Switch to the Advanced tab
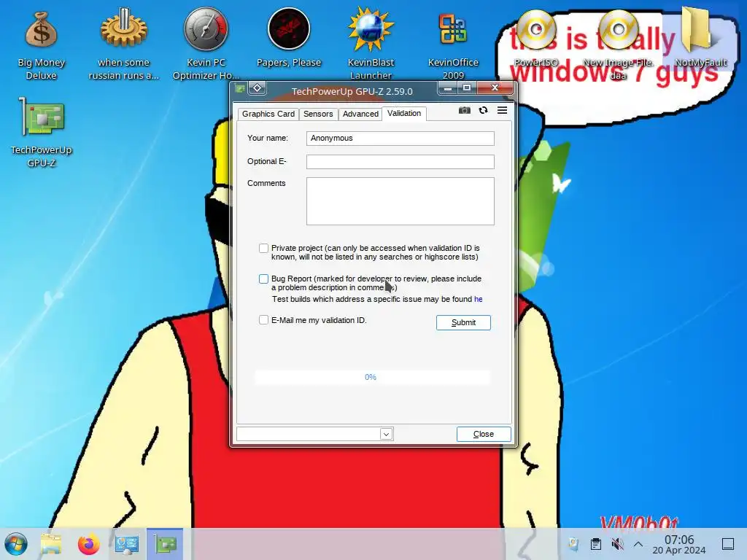 pyautogui.click(x=360, y=114)
